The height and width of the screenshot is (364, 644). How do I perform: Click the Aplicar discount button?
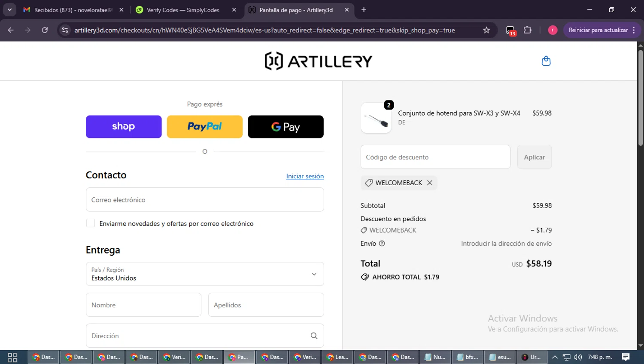click(535, 157)
